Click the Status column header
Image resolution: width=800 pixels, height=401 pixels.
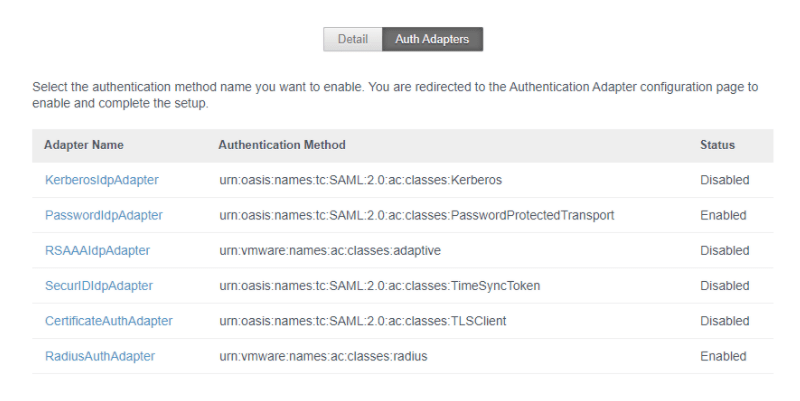coord(717,145)
